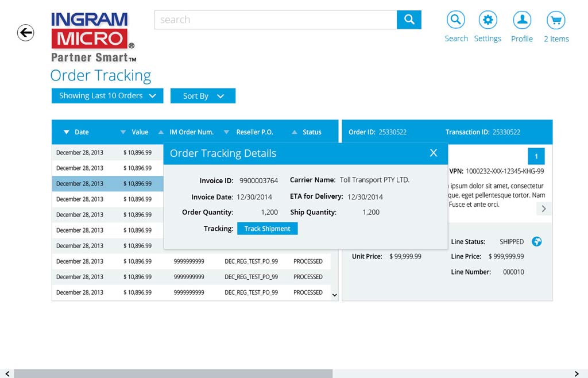The image size is (588, 378).
Task: Click the horizontal scrollbar at bottom
Action: click(172, 373)
